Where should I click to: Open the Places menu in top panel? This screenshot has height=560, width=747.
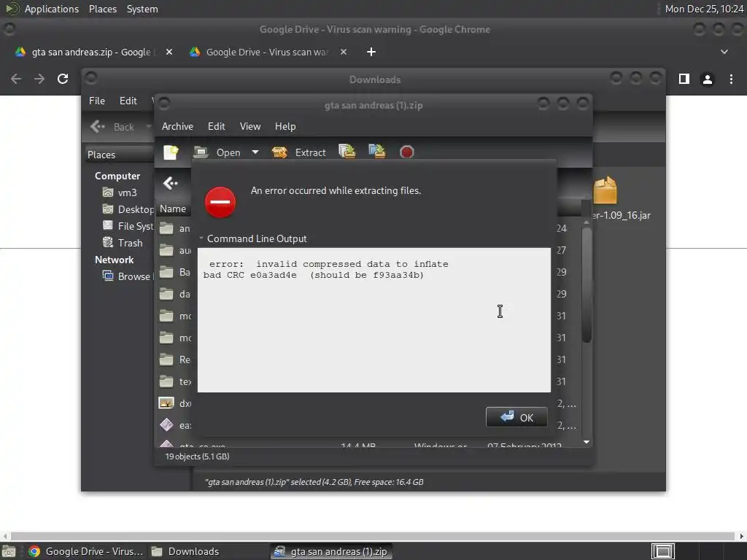pyautogui.click(x=102, y=9)
